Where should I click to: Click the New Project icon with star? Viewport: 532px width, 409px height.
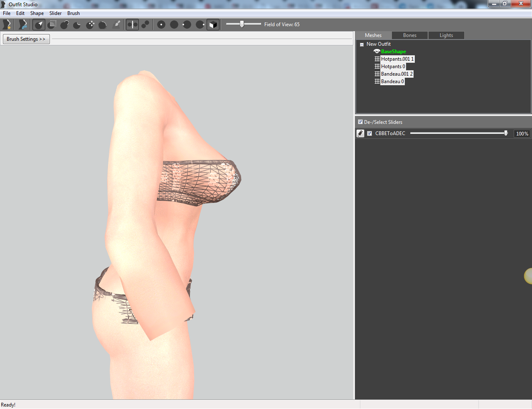click(x=7, y=25)
